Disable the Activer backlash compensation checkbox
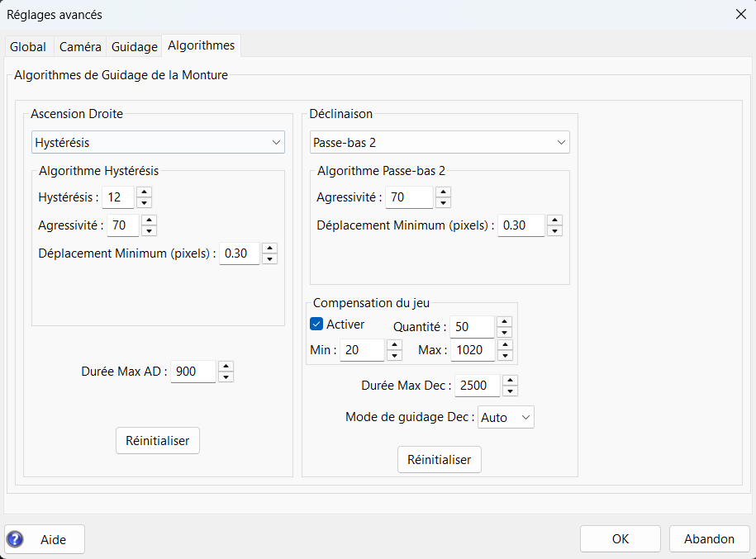The image size is (756, 559). tap(316, 324)
